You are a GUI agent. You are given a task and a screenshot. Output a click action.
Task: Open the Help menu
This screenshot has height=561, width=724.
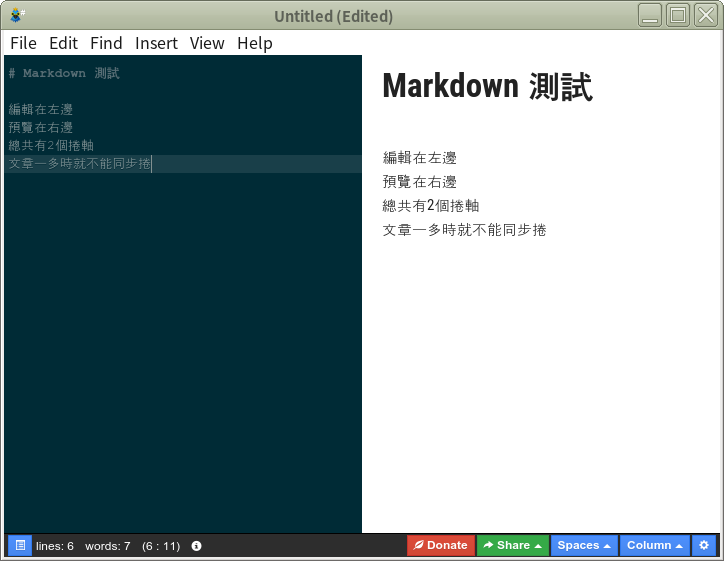[255, 43]
